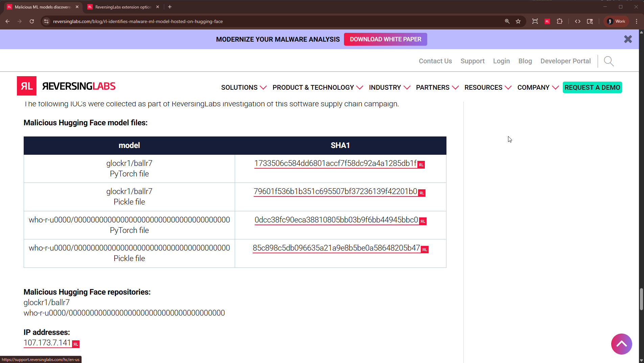
Task: Click the RL badge beside IP 107.173.7.141
Action: pos(76,344)
